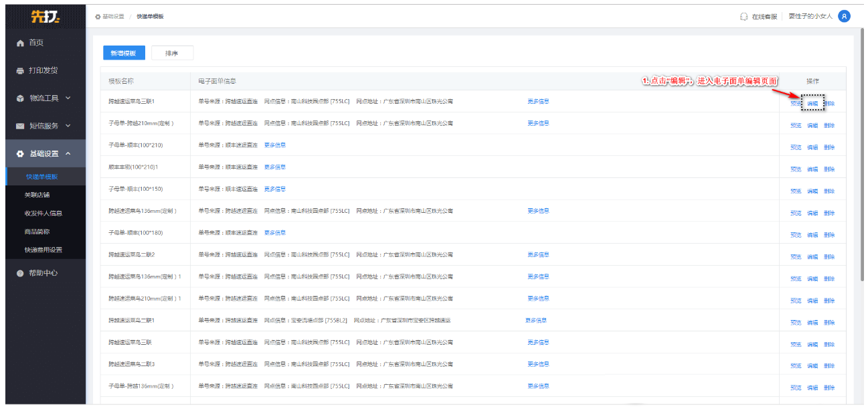Click the printer icon beside 打印发货
Viewport: 868px width, 407px height.
tap(20, 71)
